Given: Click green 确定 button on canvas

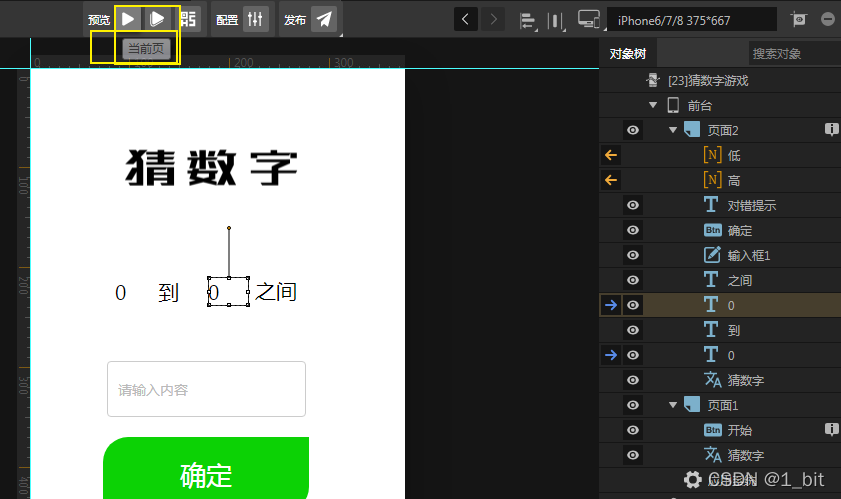Looking at the screenshot, I should pyautogui.click(x=206, y=468).
